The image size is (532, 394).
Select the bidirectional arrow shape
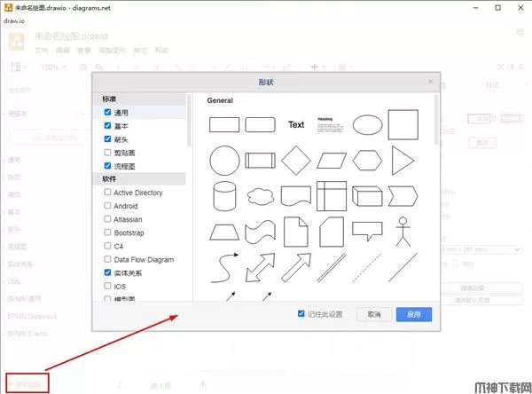[x=261, y=264]
